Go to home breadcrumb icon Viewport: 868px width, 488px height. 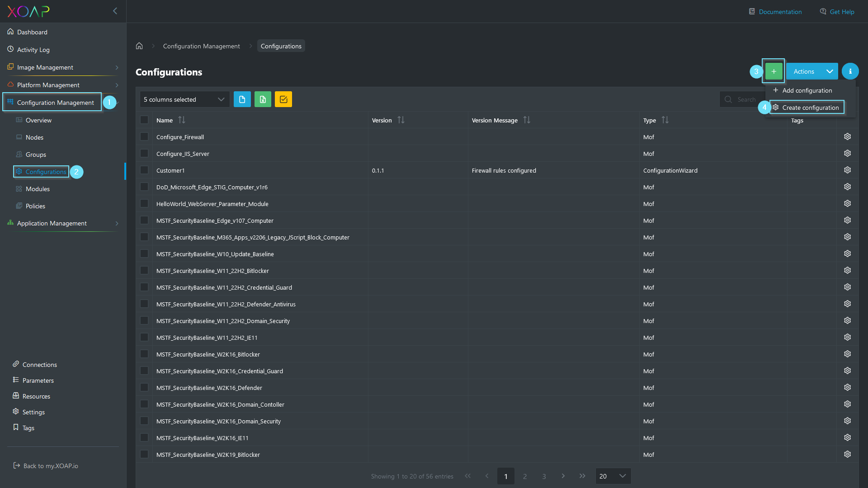pyautogui.click(x=139, y=46)
